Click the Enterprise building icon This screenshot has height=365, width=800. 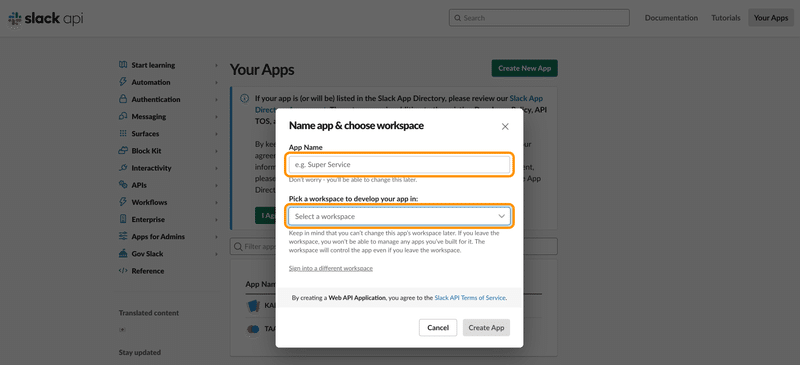coord(122,220)
